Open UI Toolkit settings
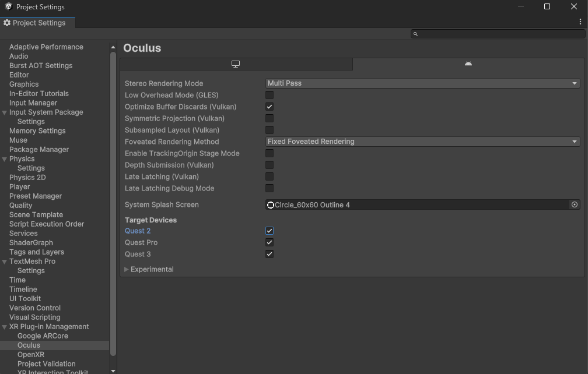Screen dimensions: 588x374 [25, 299]
